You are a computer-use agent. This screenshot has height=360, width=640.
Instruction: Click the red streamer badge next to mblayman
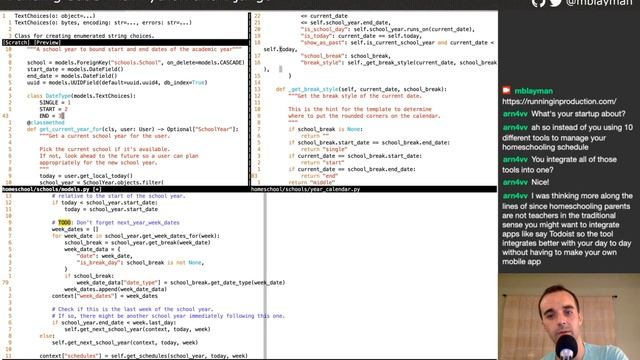(507, 91)
